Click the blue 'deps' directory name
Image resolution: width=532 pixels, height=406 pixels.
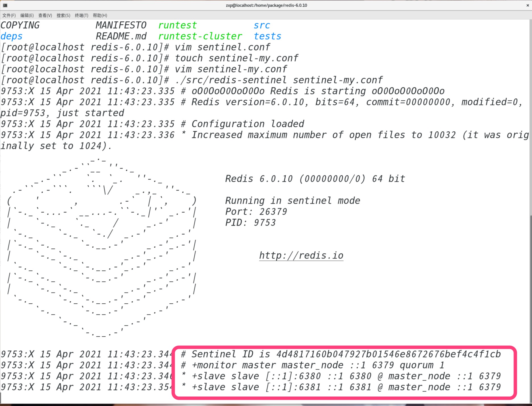pos(11,36)
